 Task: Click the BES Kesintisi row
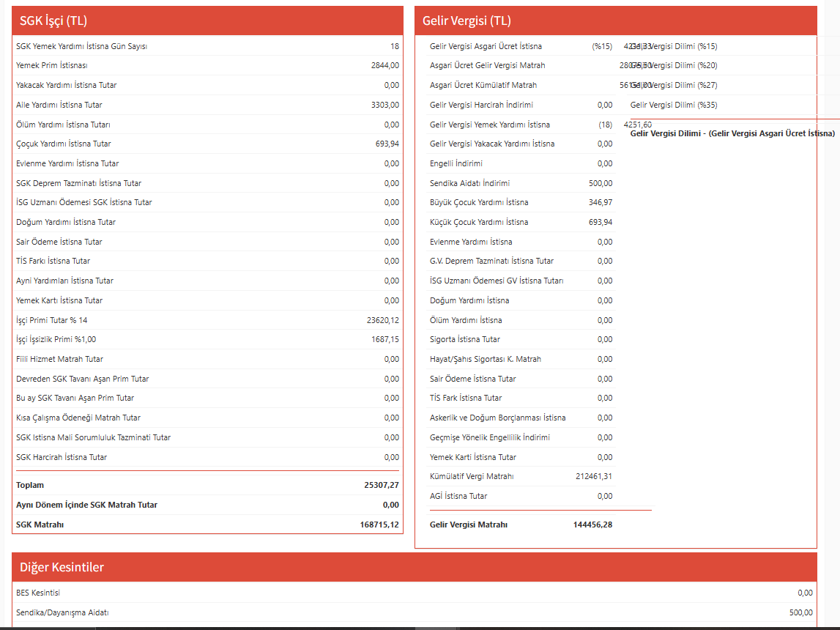point(414,593)
